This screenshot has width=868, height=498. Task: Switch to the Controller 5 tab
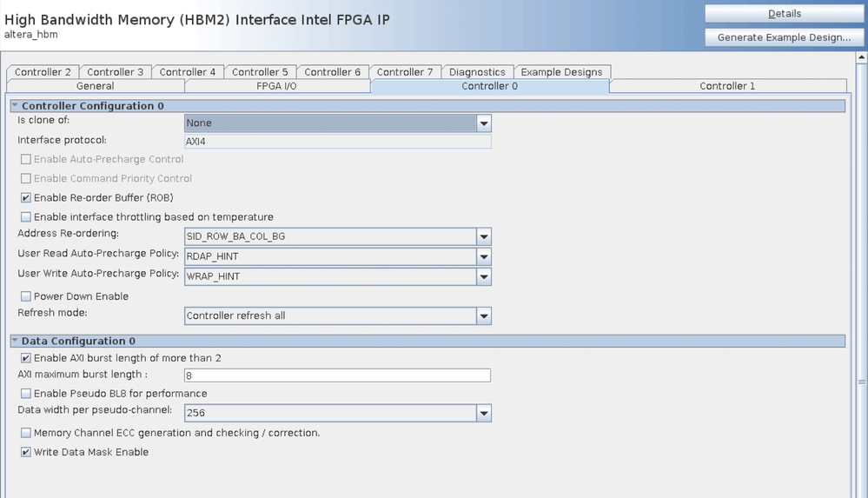(260, 72)
